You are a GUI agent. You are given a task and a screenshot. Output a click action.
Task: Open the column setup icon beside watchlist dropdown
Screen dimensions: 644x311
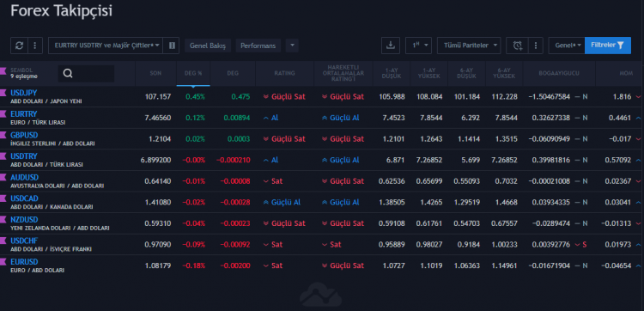point(172,46)
